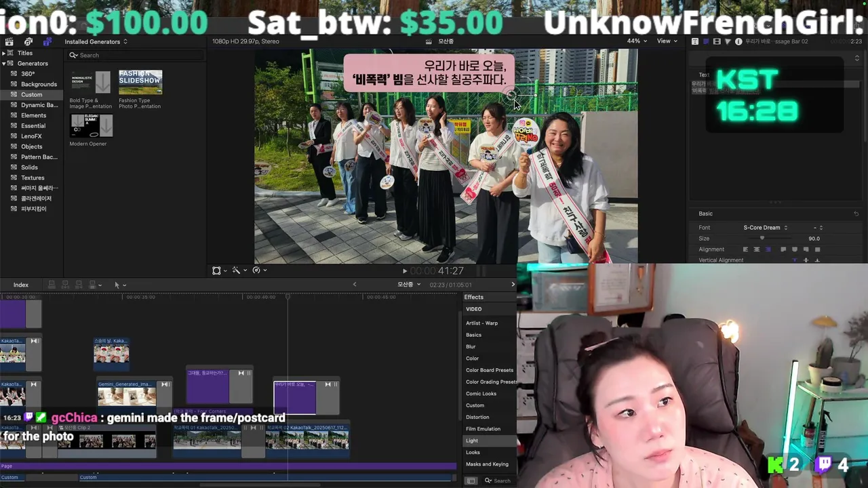Image resolution: width=868 pixels, height=488 pixels.
Task: Select the 360° generators category
Action: pyautogui.click(x=28, y=74)
